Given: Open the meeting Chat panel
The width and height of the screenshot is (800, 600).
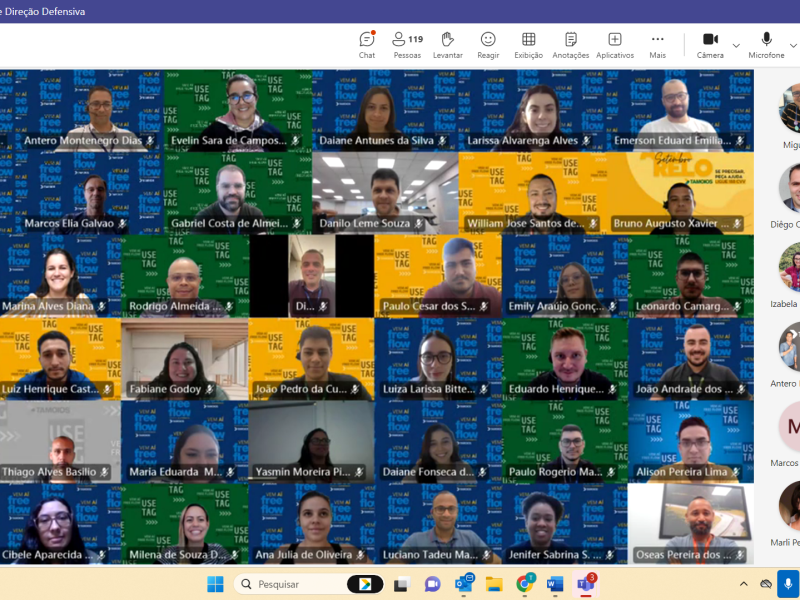Looking at the screenshot, I should pos(367,44).
